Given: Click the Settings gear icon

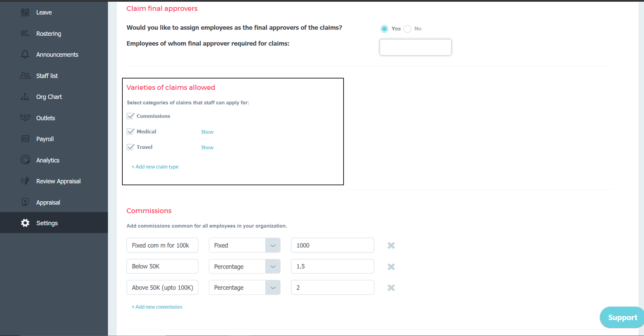Looking at the screenshot, I should point(25,223).
